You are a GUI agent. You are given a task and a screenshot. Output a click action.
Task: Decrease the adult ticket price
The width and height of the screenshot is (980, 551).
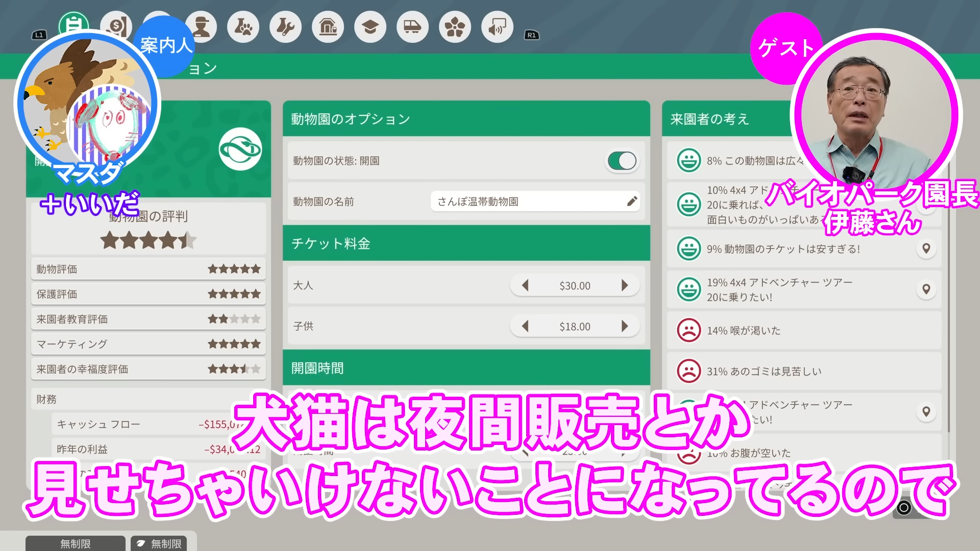(525, 286)
